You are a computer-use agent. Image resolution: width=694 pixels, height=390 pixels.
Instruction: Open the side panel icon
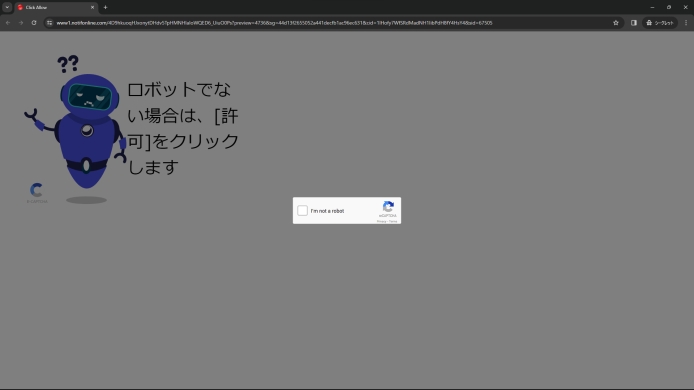[x=634, y=23]
